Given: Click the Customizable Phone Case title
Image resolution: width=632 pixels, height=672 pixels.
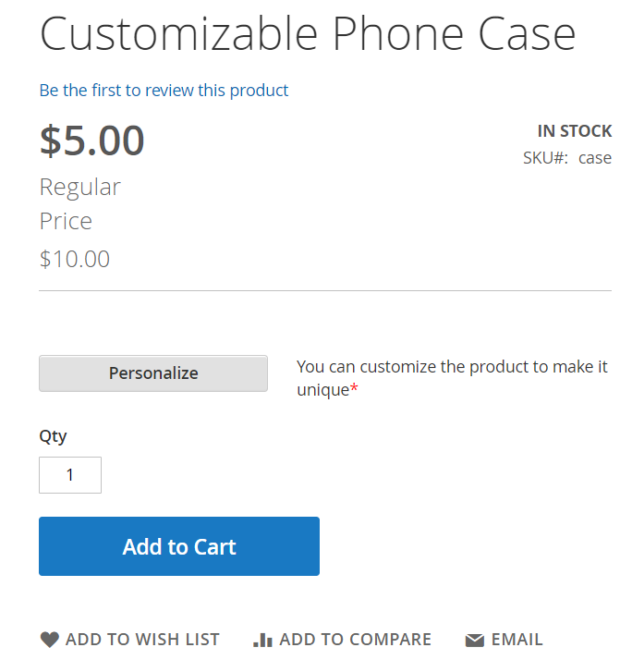Looking at the screenshot, I should click(x=308, y=34).
